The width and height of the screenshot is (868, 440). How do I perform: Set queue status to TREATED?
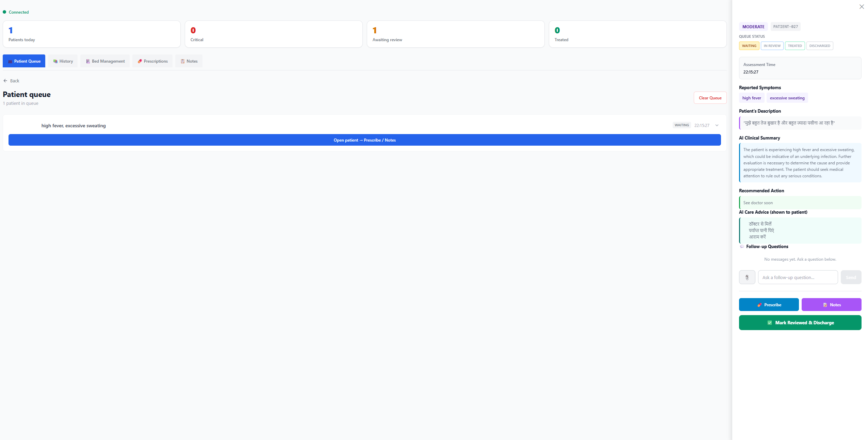(x=795, y=46)
